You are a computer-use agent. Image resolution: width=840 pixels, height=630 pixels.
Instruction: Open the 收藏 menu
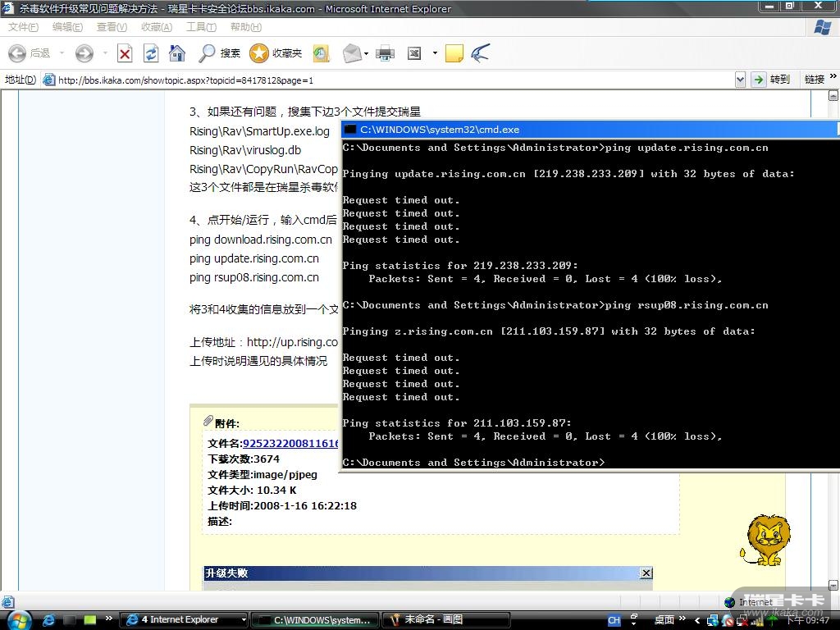157,27
